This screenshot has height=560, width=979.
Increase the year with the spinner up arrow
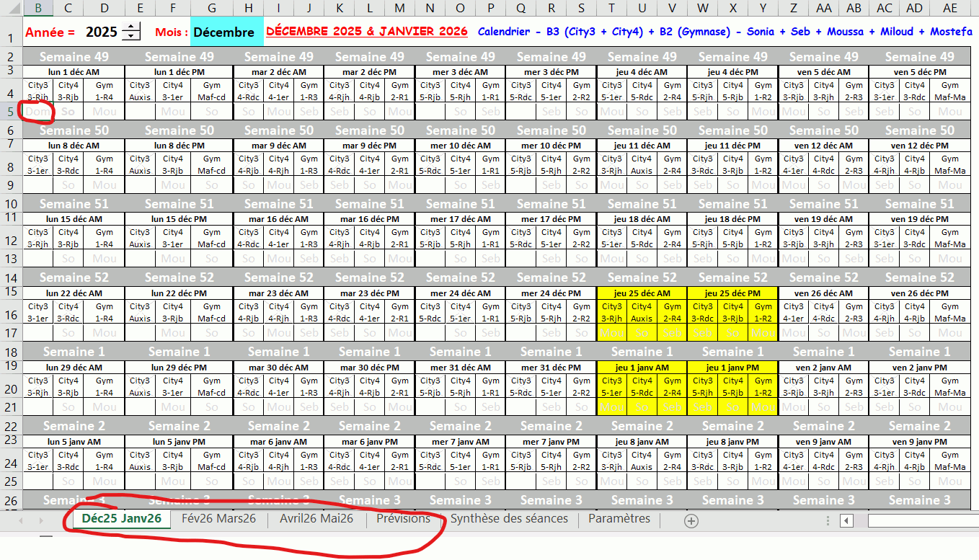pyautogui.click(x=132, y=27)
